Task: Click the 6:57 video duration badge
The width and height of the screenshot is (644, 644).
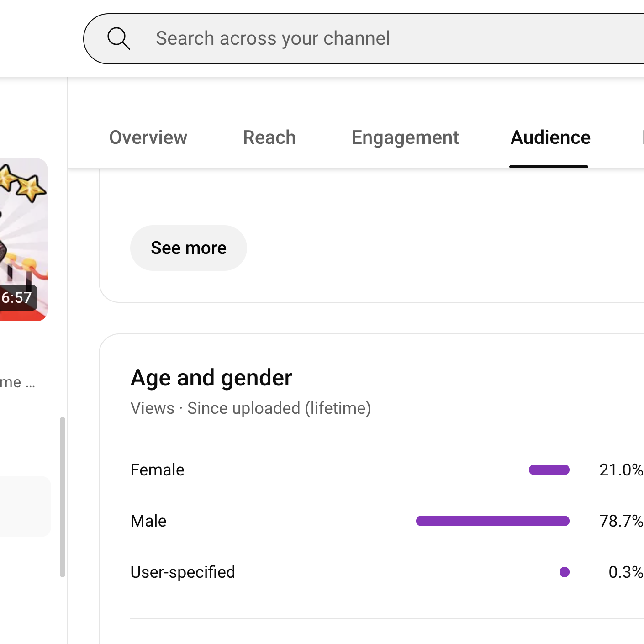Action: [x=17, y=298]
